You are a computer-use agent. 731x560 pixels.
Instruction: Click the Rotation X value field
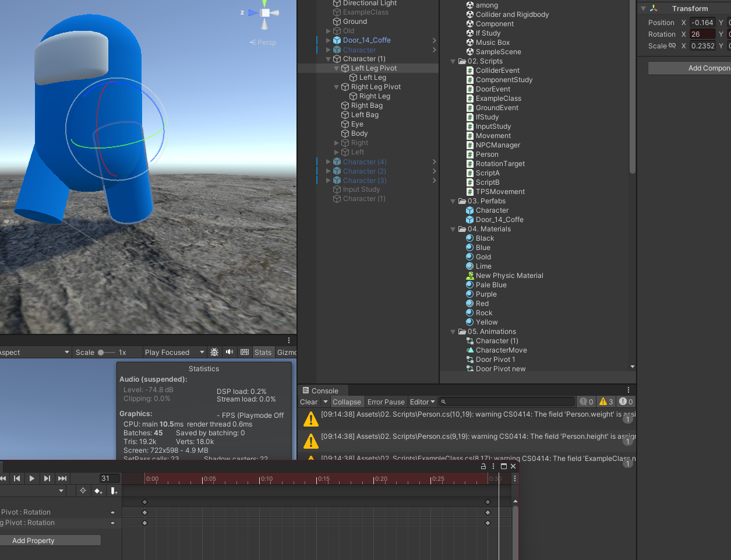(702, 34)
